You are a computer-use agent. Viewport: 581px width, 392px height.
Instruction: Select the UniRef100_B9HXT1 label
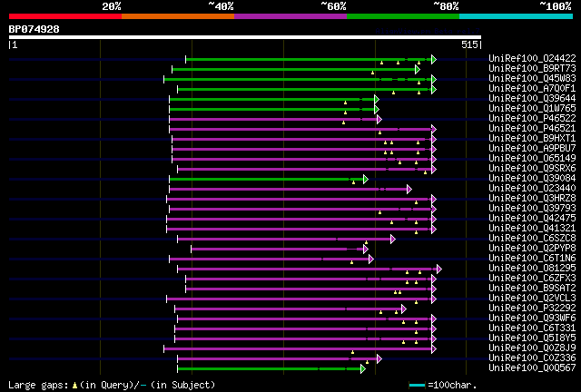tap(532, 139)
